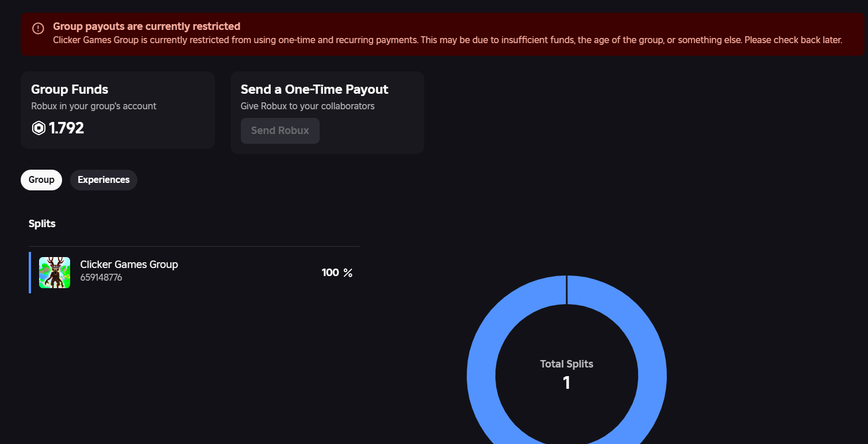Click the Send a One-Time Payout heading

314,89
